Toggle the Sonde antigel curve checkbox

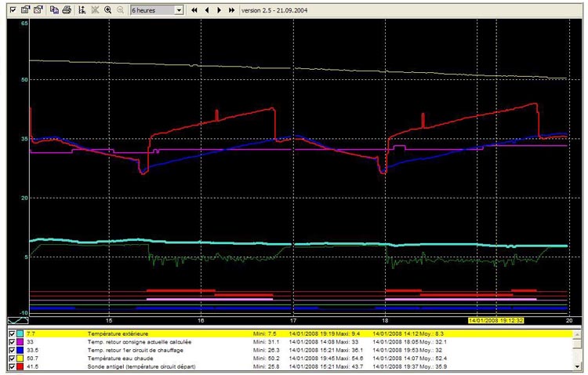pyautogui.click(x=11, y=366)
